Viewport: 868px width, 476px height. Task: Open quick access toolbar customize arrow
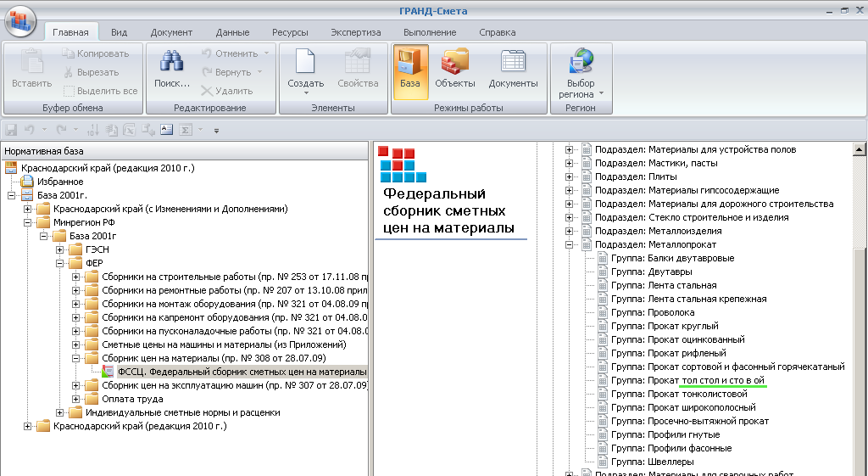216,131
